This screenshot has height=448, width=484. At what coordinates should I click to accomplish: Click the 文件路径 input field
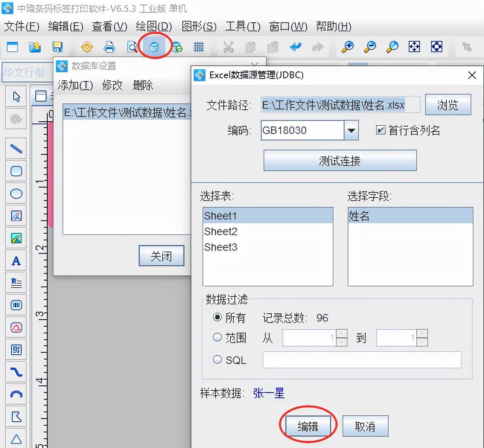click(340, 105)
